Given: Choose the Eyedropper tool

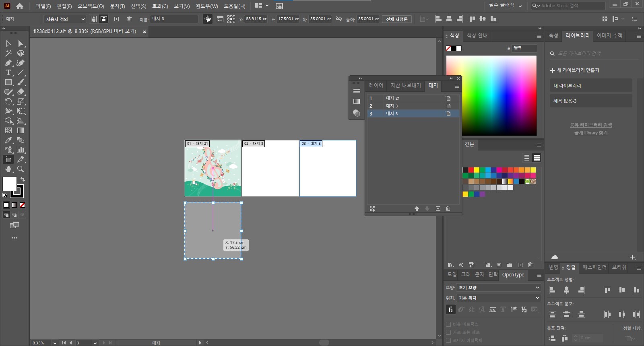Looking at the screenshot, I should [8, 140].
